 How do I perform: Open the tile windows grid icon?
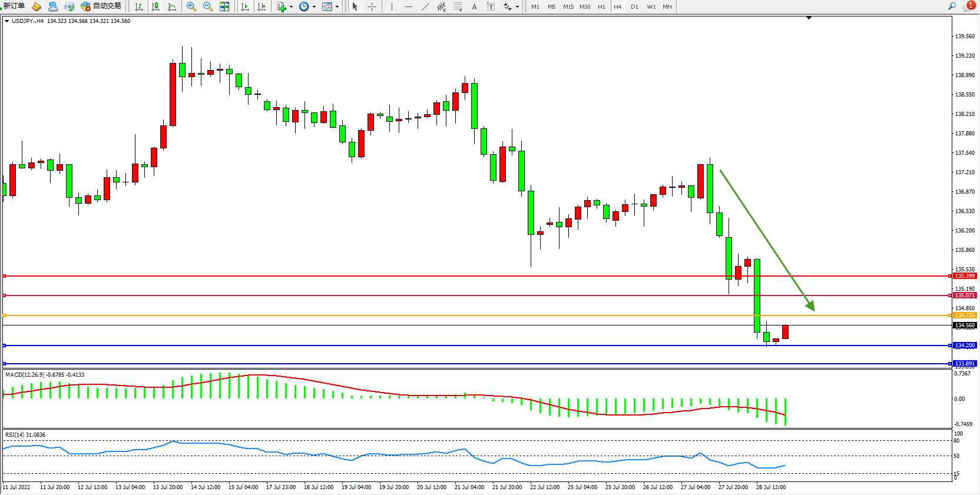click(224, 6)
